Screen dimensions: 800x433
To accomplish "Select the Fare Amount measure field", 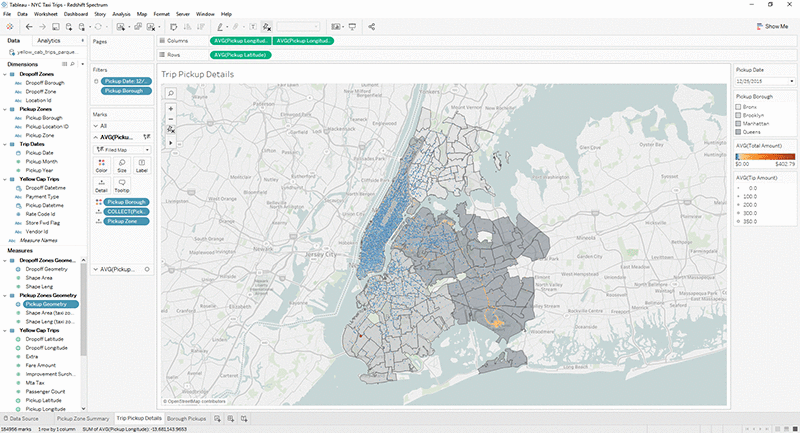I will (x=40, y=365).
